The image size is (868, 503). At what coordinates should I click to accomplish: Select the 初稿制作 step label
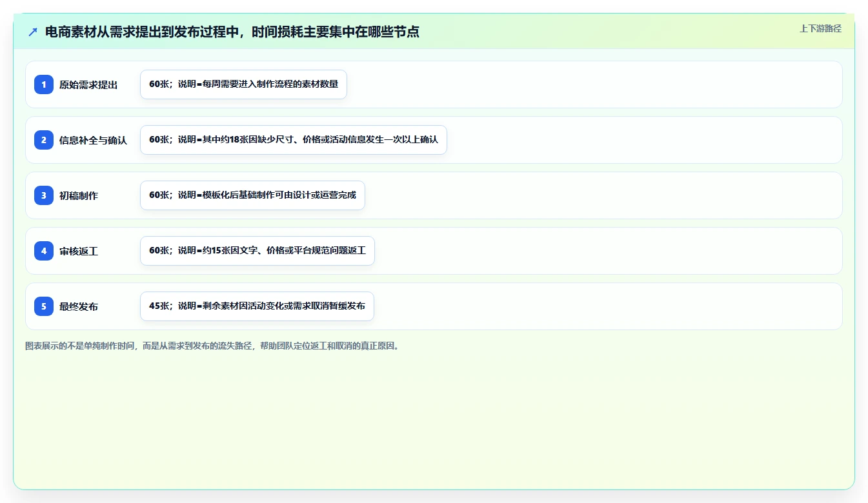(79, 195)
